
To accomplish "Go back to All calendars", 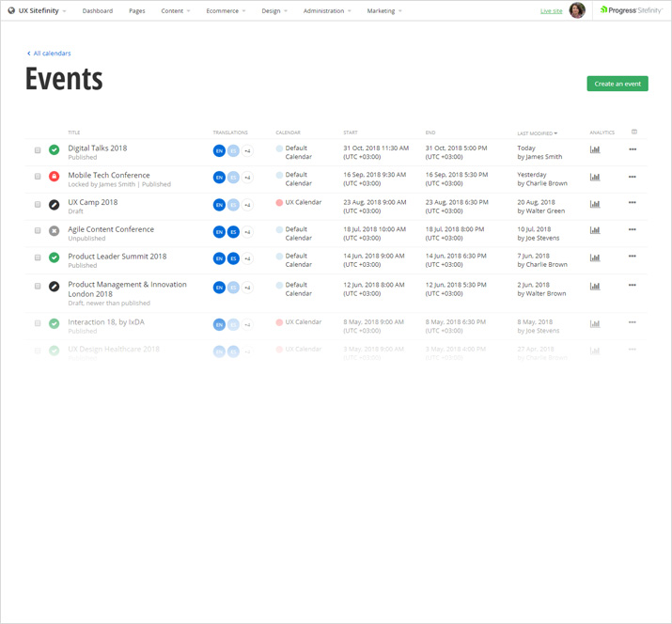I will coord(49,54).
